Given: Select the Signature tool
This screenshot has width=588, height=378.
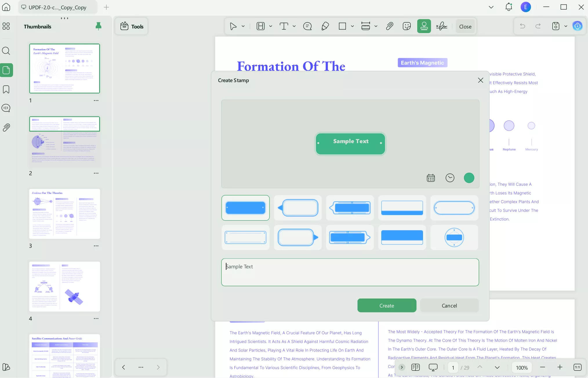Looking at the screenshot, I should pos(441,26).
